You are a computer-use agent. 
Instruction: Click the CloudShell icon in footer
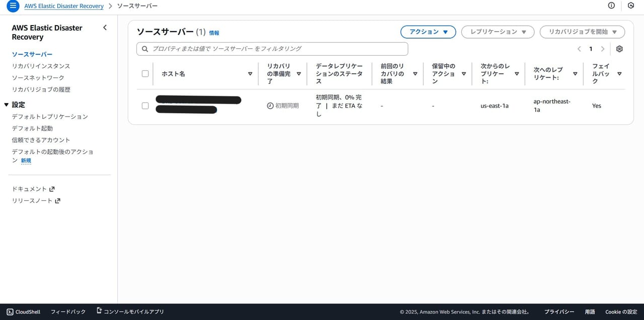pyautogui.click(x=10, y=311)
